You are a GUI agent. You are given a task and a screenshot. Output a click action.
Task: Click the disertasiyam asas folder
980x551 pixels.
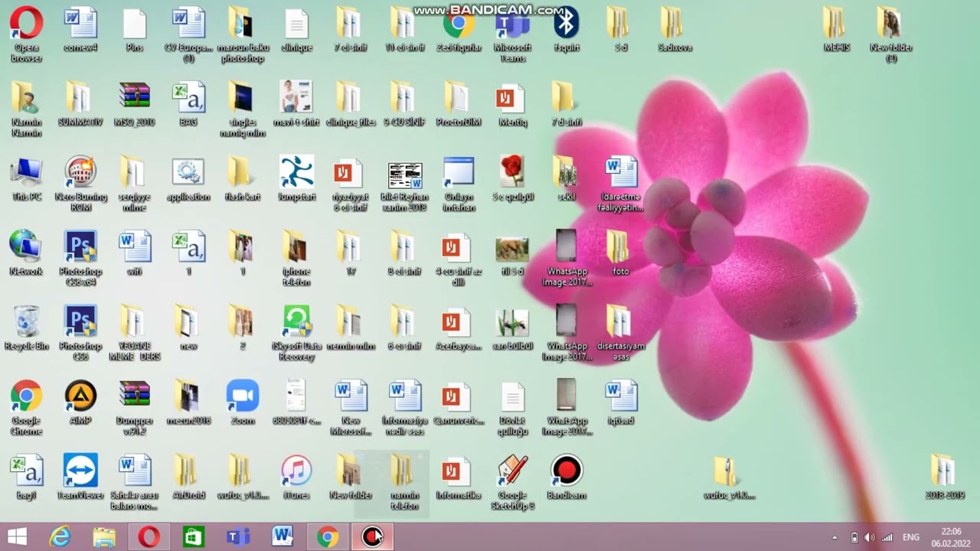point(620,333)
